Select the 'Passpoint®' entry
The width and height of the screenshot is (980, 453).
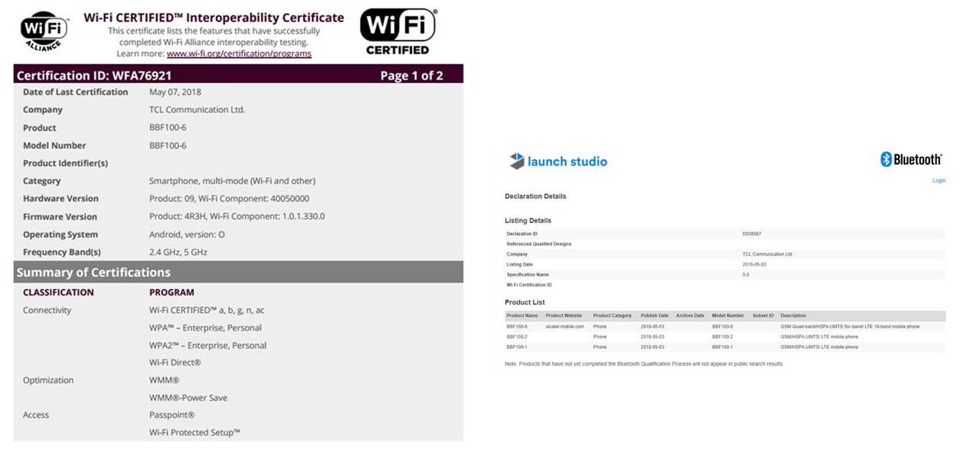tap(172, 415)
